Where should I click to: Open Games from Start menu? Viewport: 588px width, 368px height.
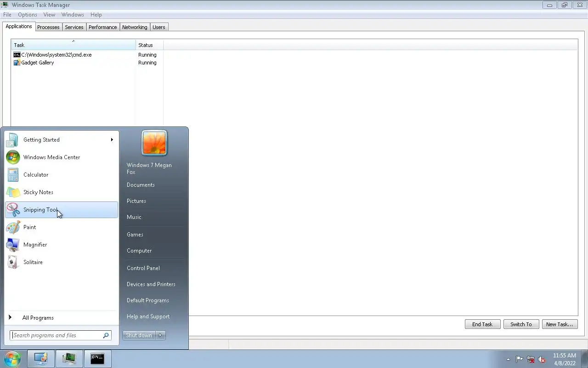click(135, 235)
